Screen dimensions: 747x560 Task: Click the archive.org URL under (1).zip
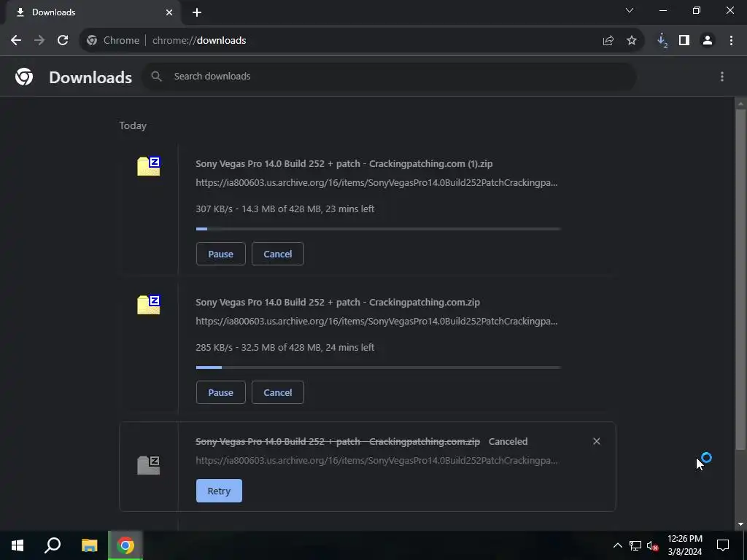coord(376,183)
